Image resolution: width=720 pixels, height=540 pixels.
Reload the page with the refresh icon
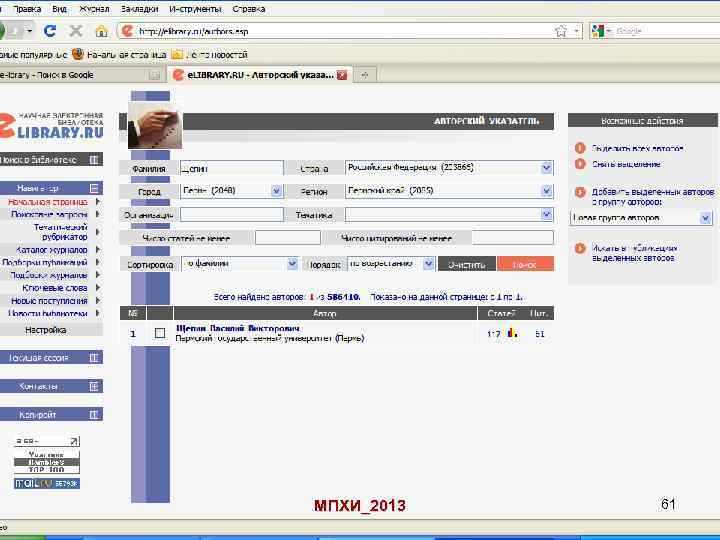point(50,31)
